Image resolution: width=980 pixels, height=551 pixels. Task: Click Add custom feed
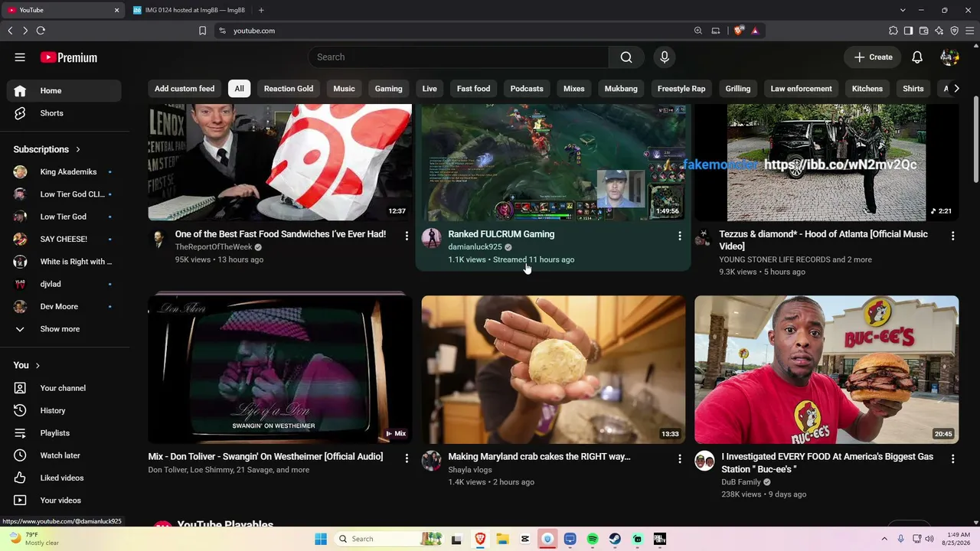(x=185, y=89)
